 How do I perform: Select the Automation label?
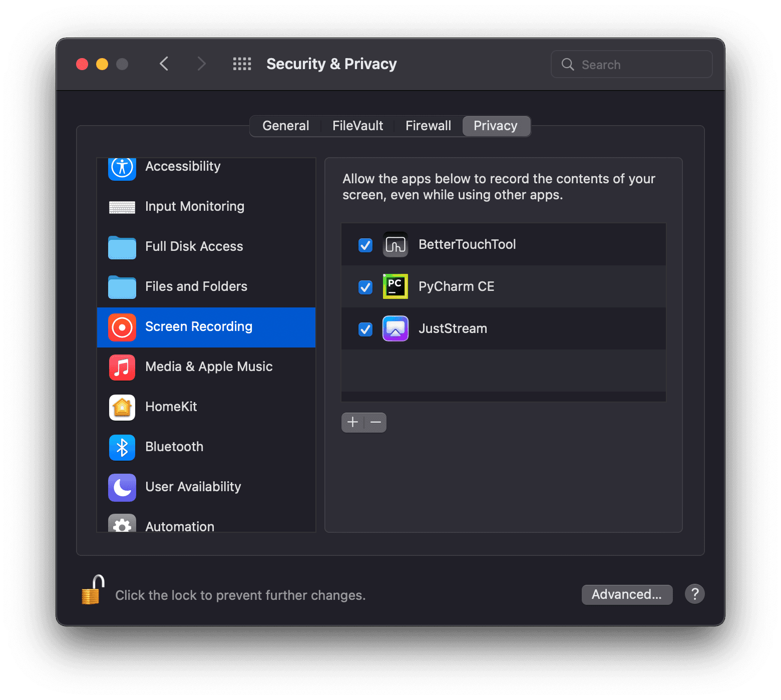pos(180,526)
